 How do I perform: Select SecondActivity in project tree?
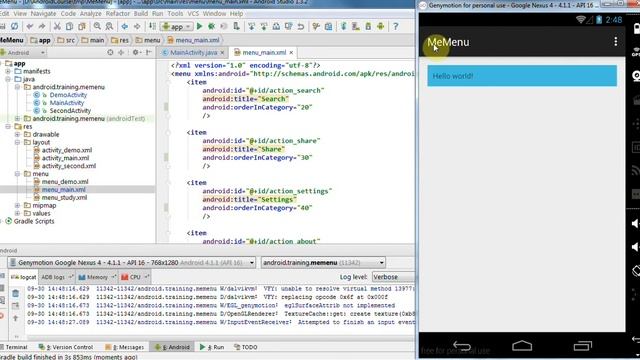coord(70,111)
